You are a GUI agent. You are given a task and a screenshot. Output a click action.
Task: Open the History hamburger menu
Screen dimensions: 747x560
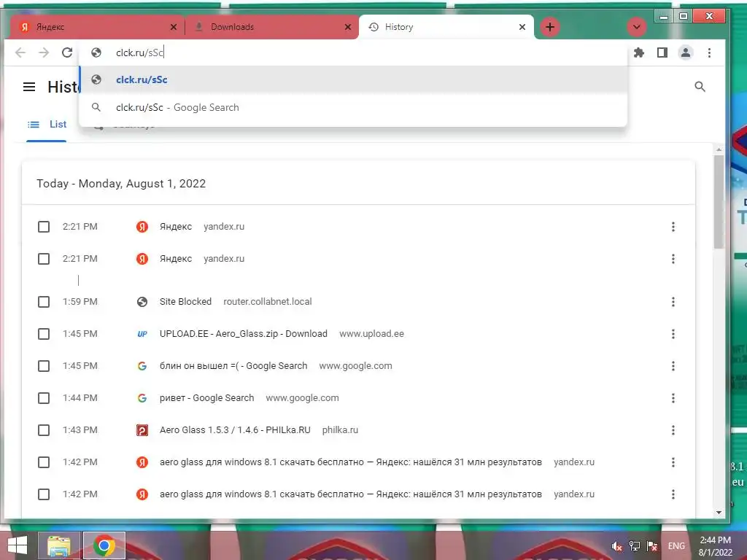[29, 87]
